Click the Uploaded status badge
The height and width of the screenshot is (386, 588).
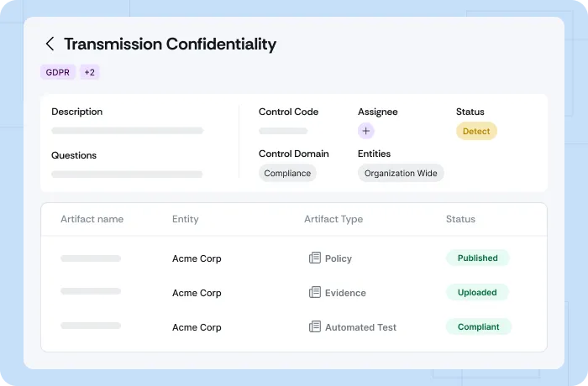tap(477, 293)
